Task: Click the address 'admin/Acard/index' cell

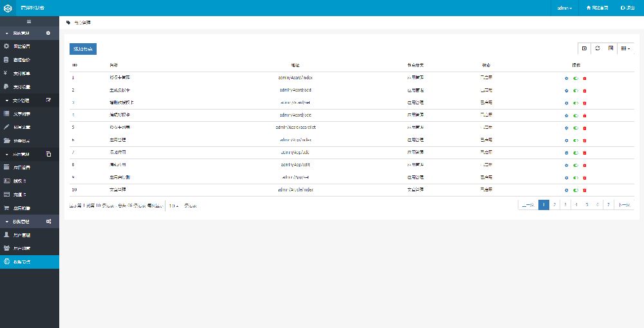Action: pos(296,78)
